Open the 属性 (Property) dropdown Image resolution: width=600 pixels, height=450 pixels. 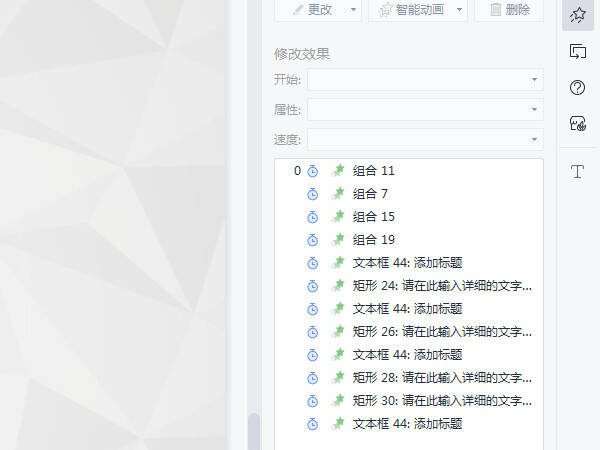point(425,109)
